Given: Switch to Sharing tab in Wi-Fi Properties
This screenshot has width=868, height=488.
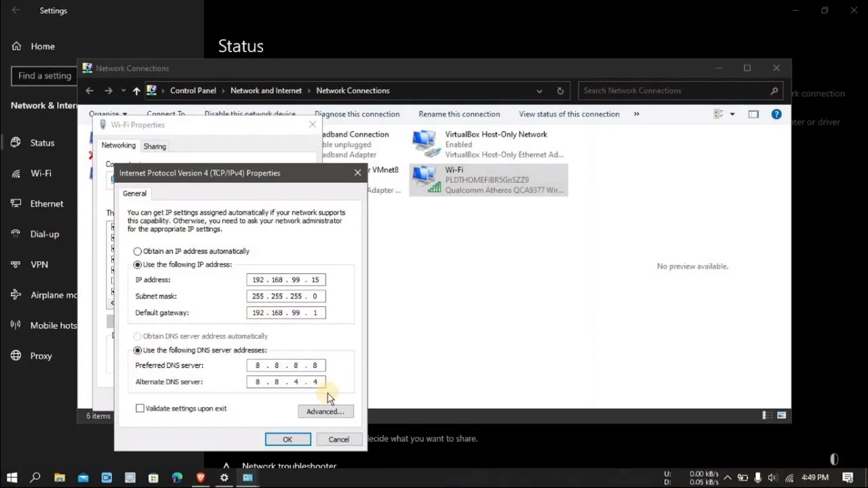Looking at the screenshot, I should click(x=155, y=146).
